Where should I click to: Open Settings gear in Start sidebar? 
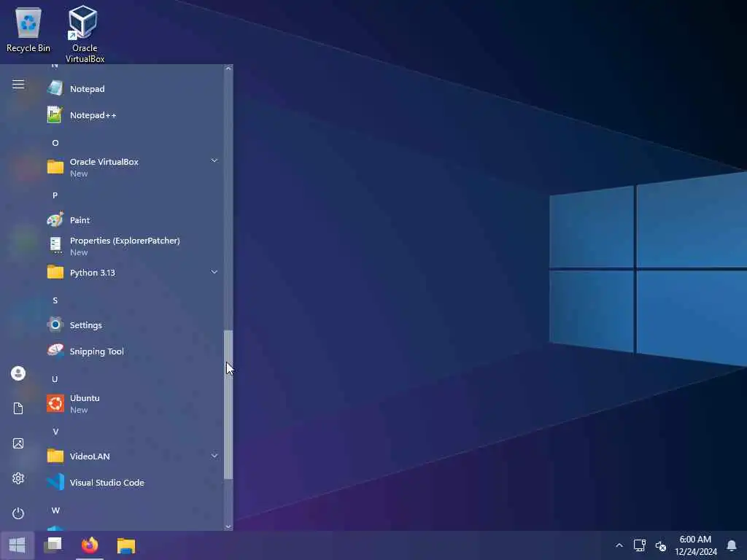18,478
